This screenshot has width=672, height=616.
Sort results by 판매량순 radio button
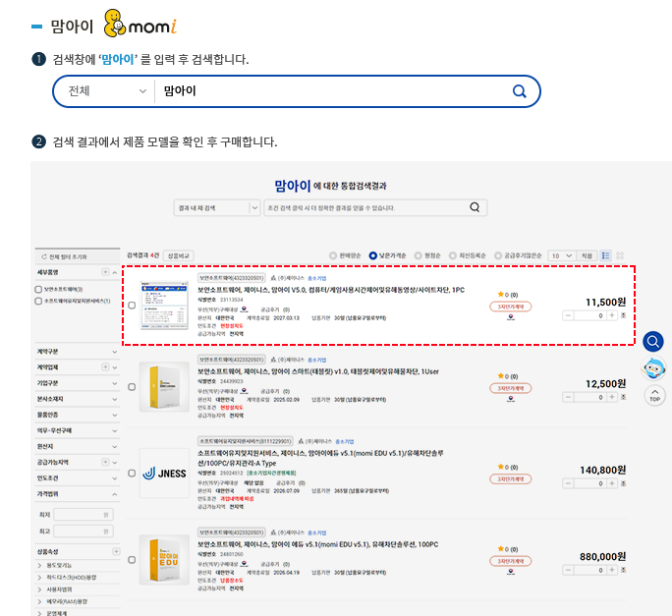tap(333, 255)
